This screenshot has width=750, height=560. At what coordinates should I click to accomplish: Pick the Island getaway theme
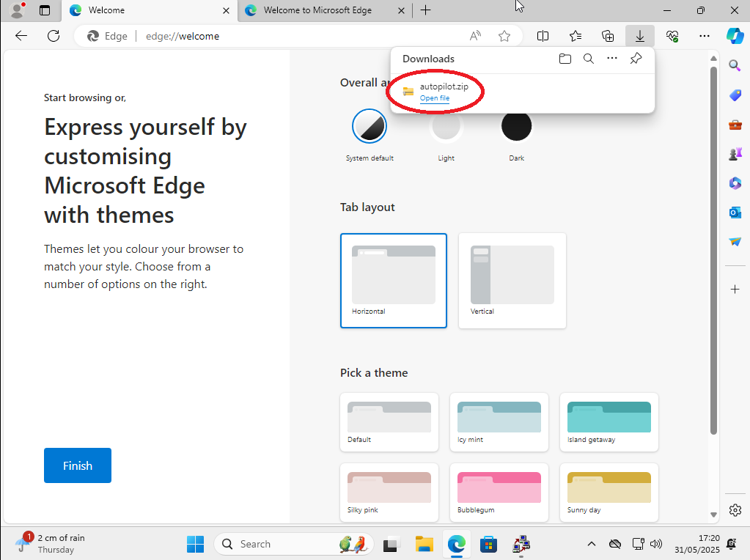click(609, 422)
